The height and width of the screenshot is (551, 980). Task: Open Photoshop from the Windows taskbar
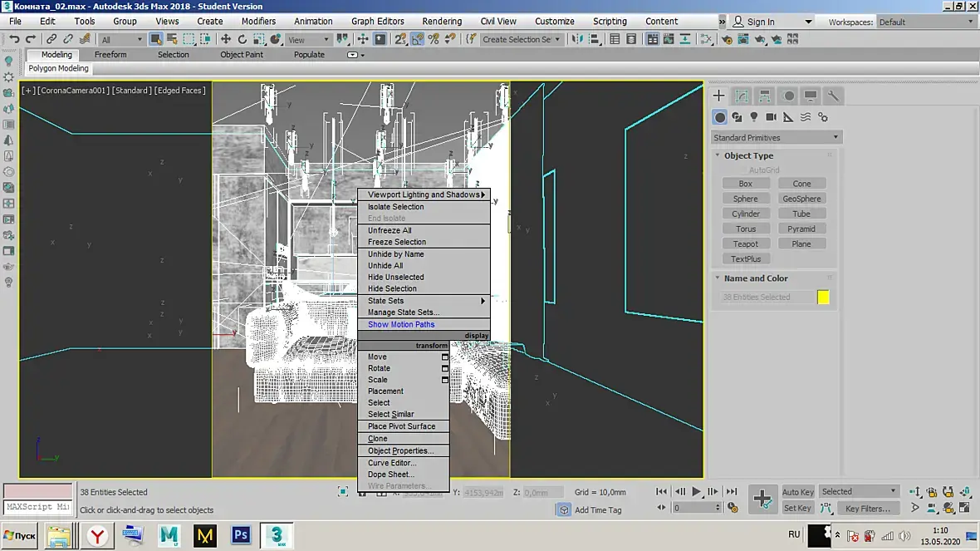pyautogui.click(x=241, y=535)
